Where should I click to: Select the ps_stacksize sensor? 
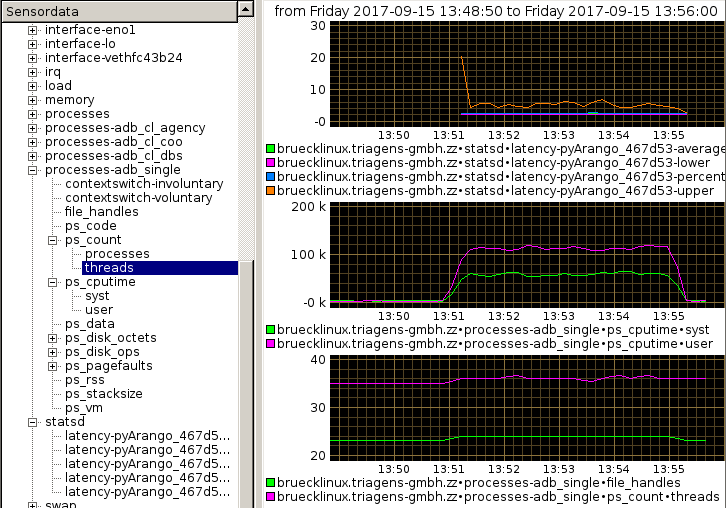tap(103, 394)
